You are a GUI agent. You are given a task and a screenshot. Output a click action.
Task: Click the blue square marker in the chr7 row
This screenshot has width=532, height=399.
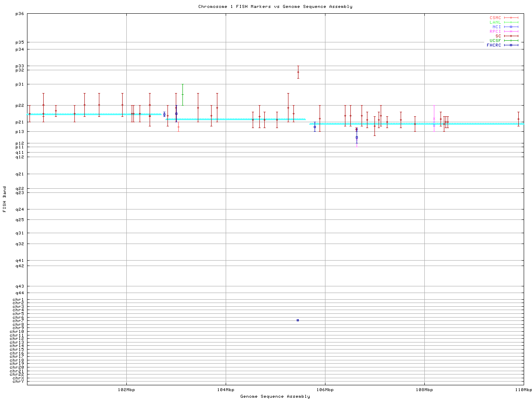(298, 320)
